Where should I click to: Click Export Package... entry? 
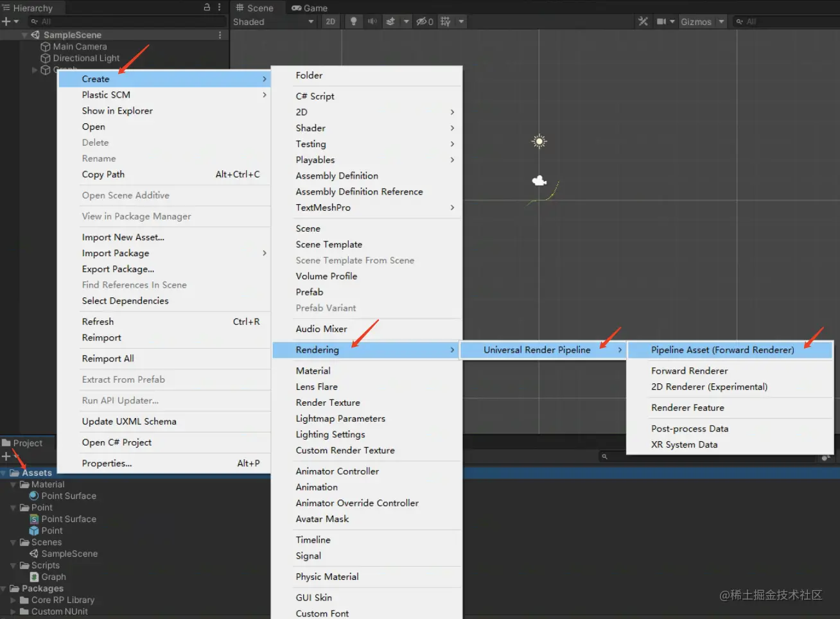click(164, 269)
